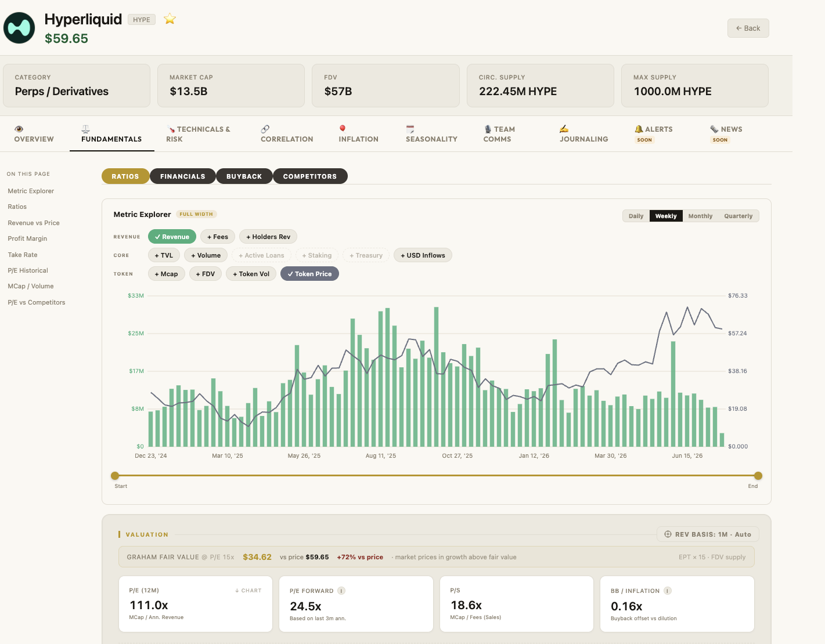Click the info icon beside P/E Forward

point(341,591)
